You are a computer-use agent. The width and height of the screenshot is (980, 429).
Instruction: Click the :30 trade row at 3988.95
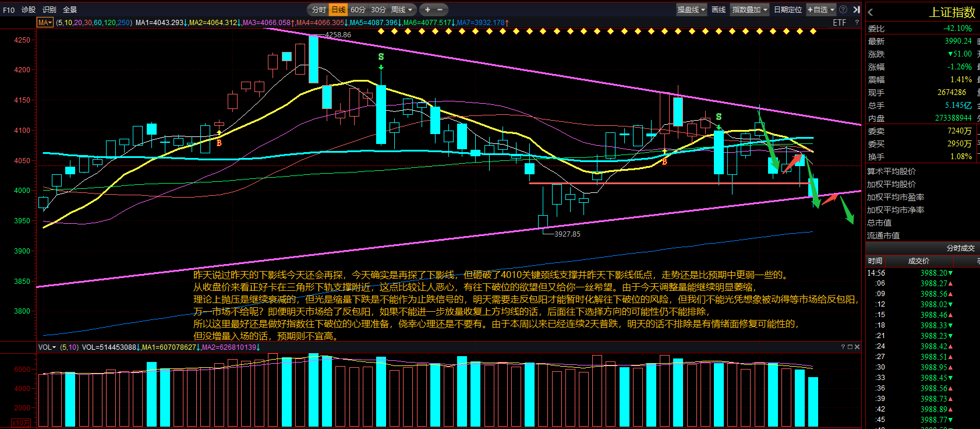pos(923,367)
